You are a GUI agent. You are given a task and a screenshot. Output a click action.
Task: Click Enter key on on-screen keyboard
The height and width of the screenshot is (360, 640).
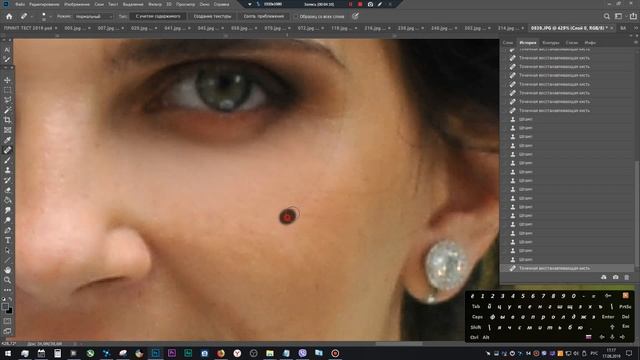(x=608, y=317)
